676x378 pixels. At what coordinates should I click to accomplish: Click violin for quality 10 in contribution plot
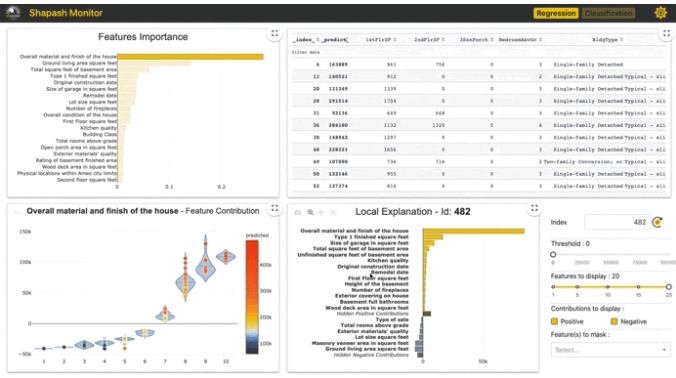point(225,257)
